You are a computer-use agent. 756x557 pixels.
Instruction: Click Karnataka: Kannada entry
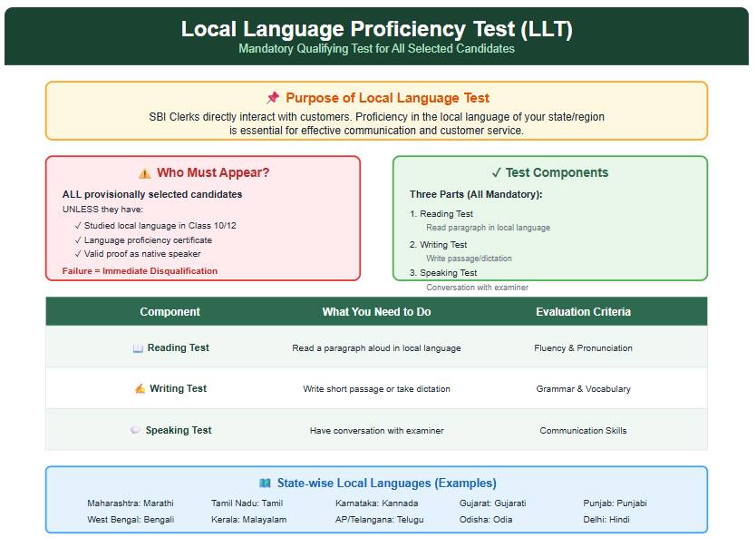[376, 503]
